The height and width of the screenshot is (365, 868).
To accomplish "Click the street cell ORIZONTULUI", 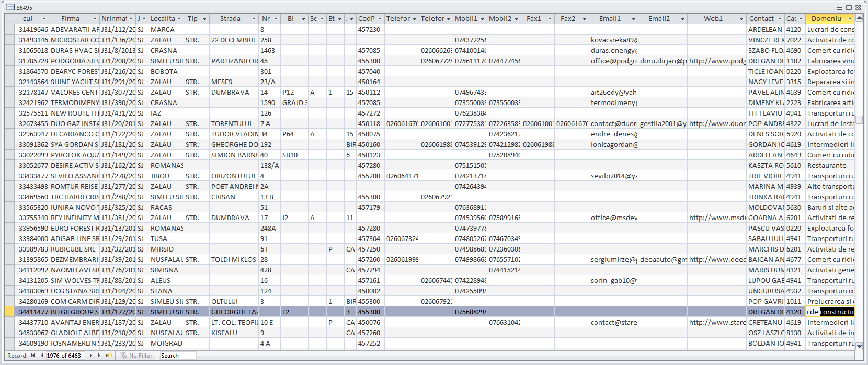I will coord(234,176).
